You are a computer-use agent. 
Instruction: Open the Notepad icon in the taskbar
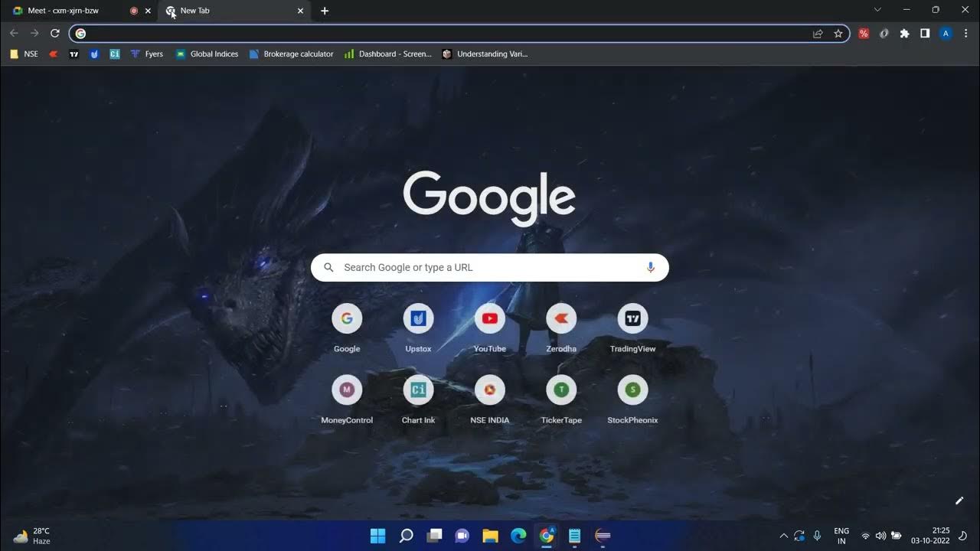(x=575, y=536)
